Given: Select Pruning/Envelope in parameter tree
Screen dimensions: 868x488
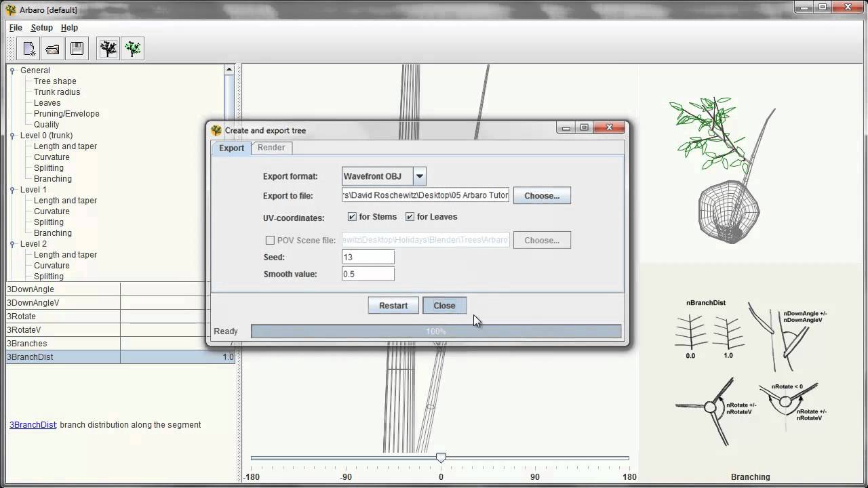Looking at the screenshot, I should 66,114.
